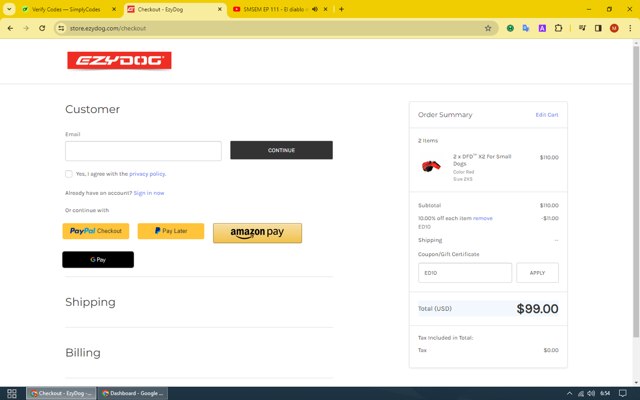Click the address bar URL

click(x=108, y=28)
